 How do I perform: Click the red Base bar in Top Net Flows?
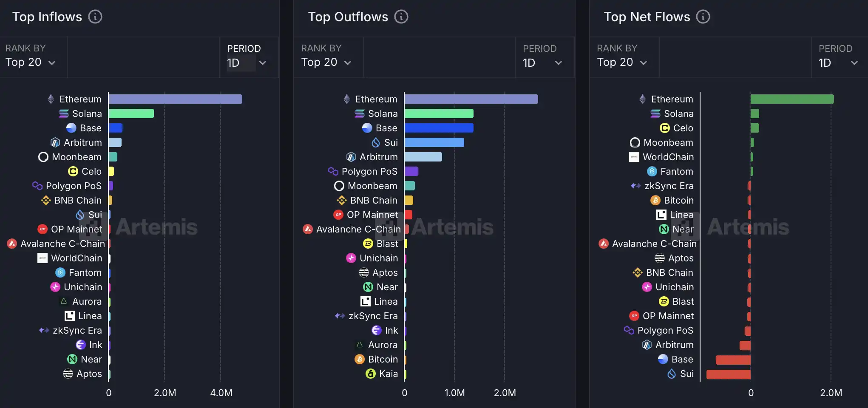coord(733,360)
